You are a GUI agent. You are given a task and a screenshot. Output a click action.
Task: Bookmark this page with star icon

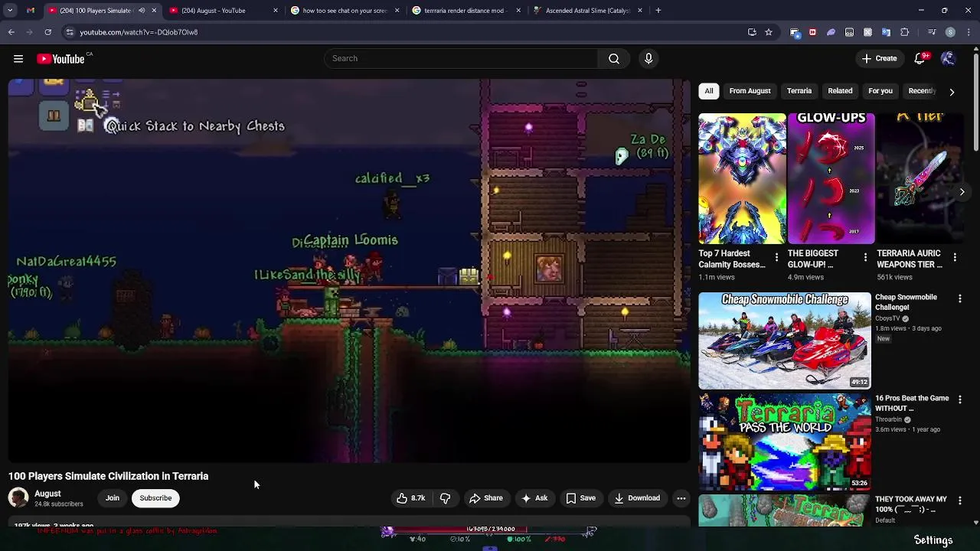point(769,32)
